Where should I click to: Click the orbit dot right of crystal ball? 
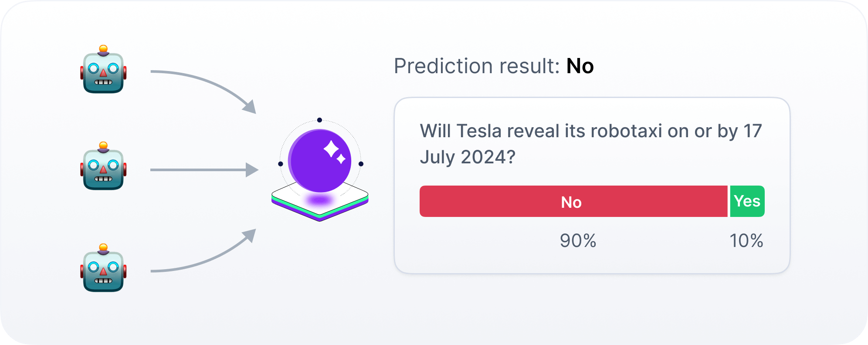[361, 164]
